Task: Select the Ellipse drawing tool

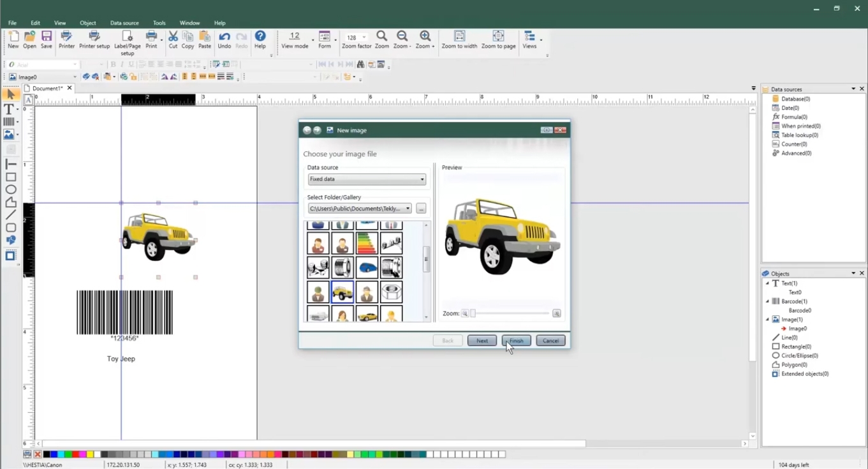Action: coord(11,190)
